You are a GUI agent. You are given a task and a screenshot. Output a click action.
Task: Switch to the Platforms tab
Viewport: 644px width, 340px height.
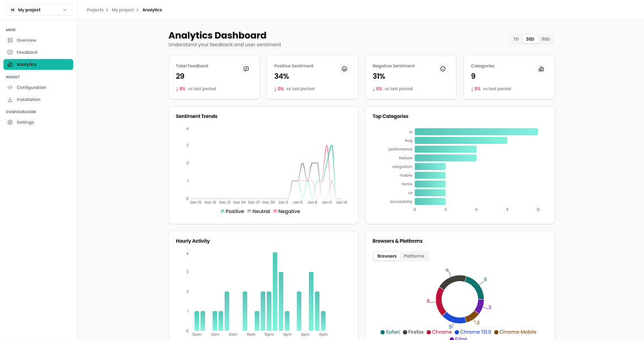point(413,256)
